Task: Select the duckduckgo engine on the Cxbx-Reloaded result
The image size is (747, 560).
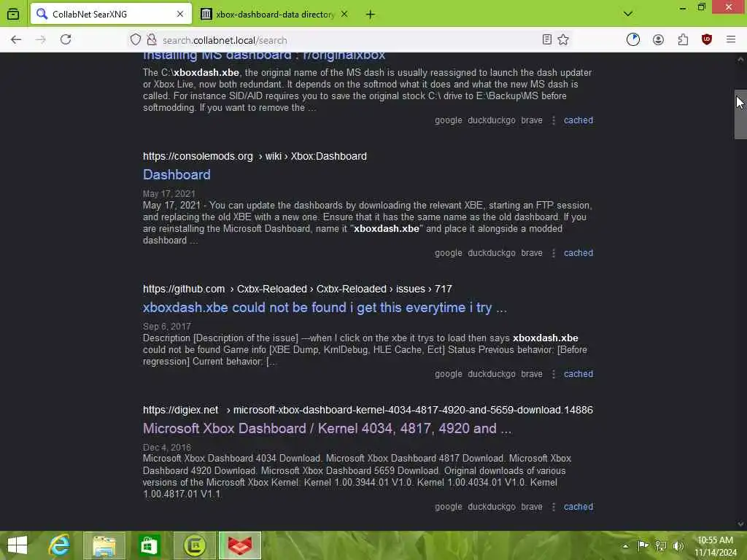Action: click(492, 374)
